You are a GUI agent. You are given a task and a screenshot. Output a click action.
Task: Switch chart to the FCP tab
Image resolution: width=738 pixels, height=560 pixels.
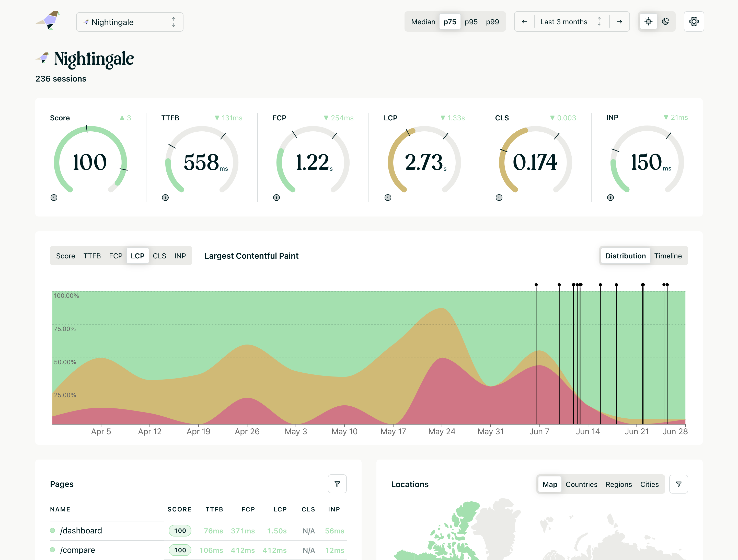point(116,256)
